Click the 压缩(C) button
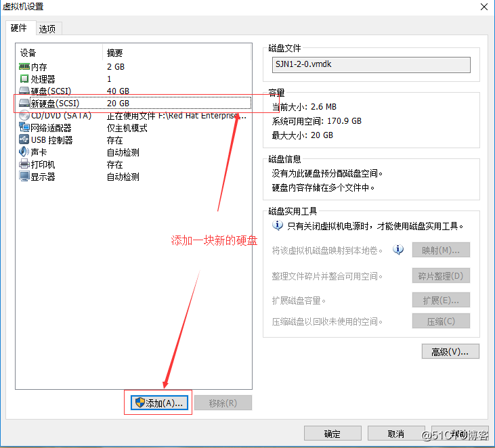The image size is (495, 448). (441, 321)
